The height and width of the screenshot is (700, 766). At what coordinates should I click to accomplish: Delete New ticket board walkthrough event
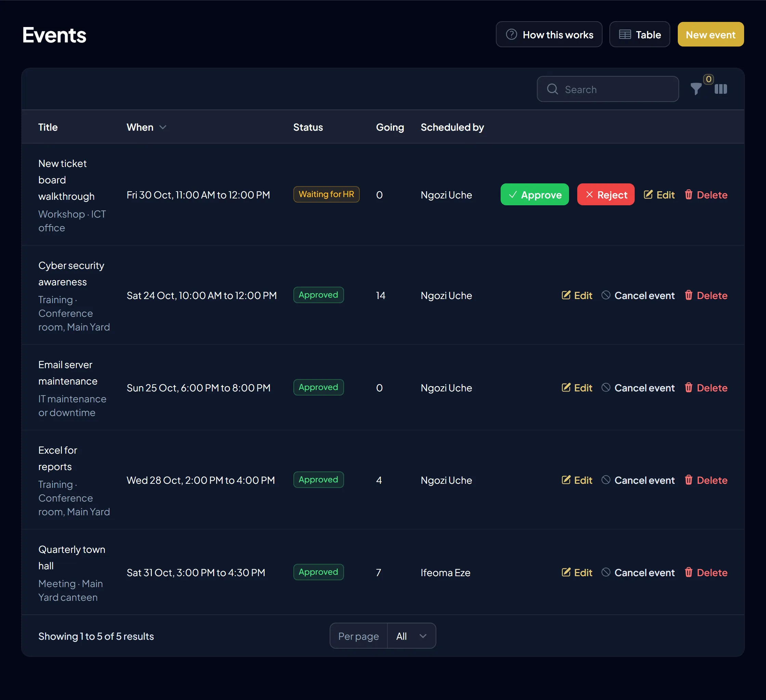pos(705,195)
